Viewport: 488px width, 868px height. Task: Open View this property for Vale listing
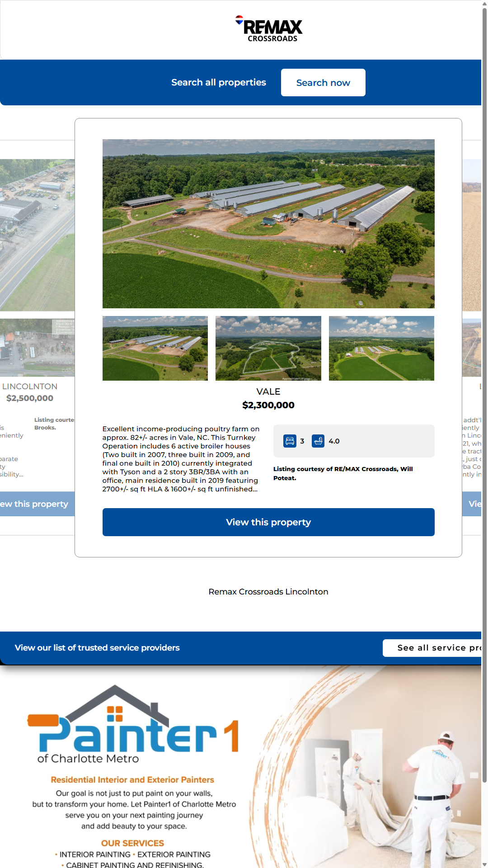(x=268, y=522)
